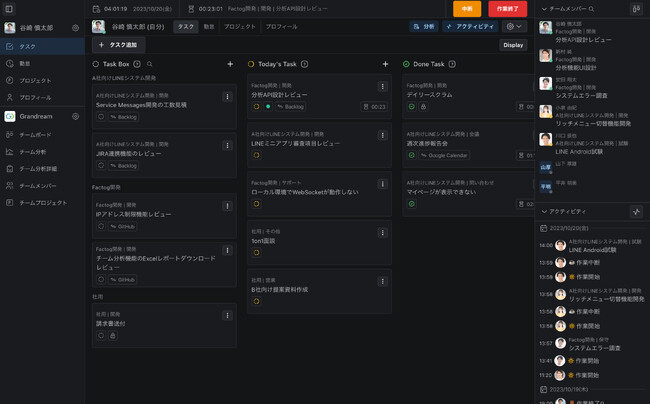Open settings gear next to Grandream
The width and height of the screenshot is (650, 405).
(x=75, y=116)
